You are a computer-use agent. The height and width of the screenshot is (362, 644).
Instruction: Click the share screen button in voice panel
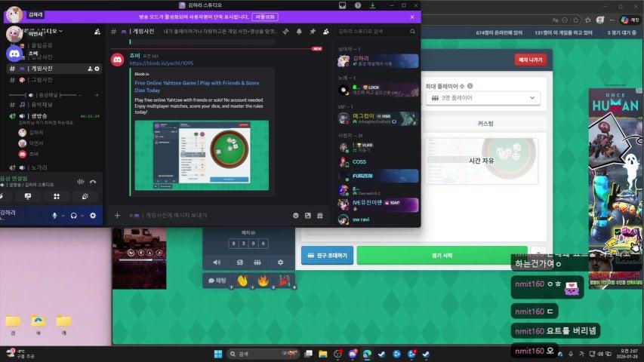coord(27,197)
